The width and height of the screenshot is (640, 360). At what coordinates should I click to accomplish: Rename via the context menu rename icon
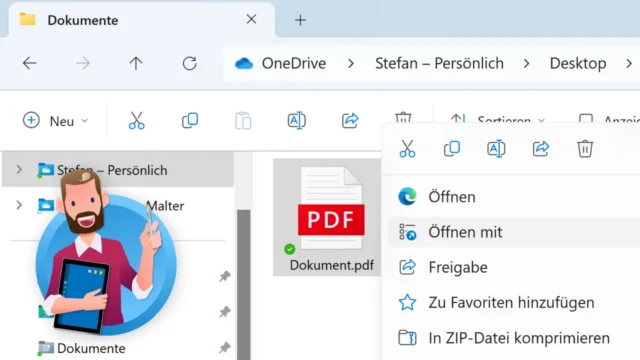pyautogui.click(x=496, y=149)
